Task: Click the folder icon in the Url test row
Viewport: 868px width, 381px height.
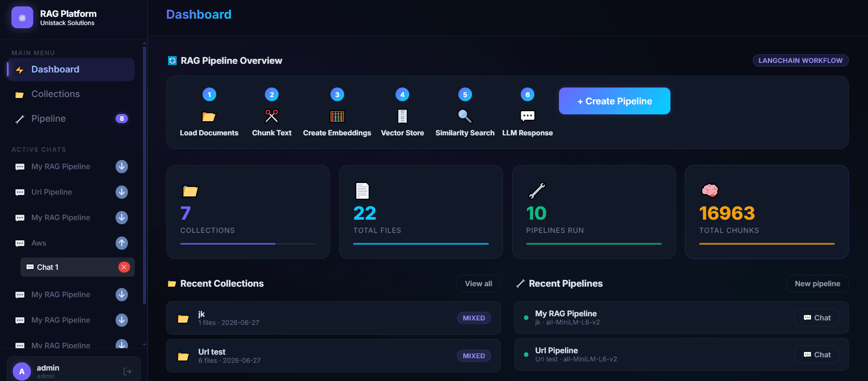Action: coord(183,356)
